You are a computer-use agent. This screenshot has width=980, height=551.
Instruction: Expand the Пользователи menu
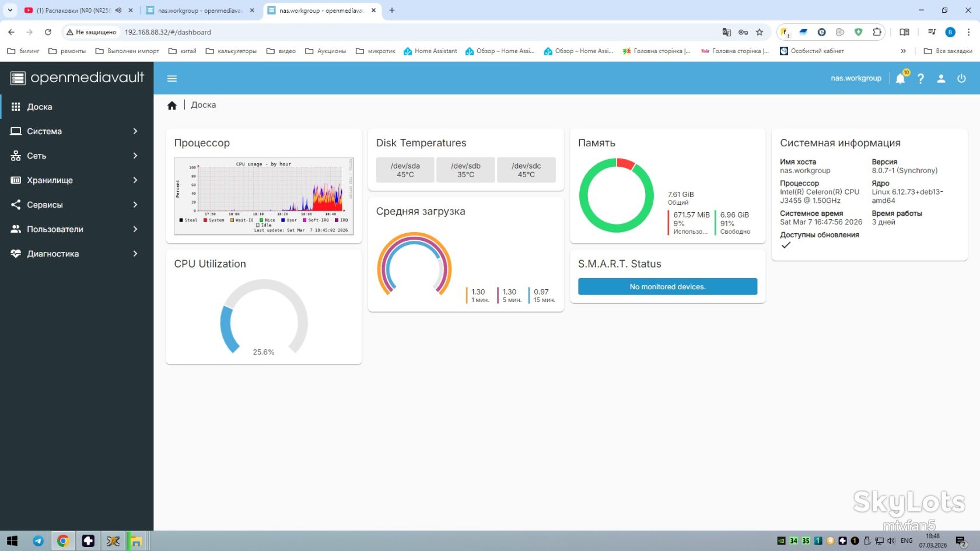(x=76, y=229)
